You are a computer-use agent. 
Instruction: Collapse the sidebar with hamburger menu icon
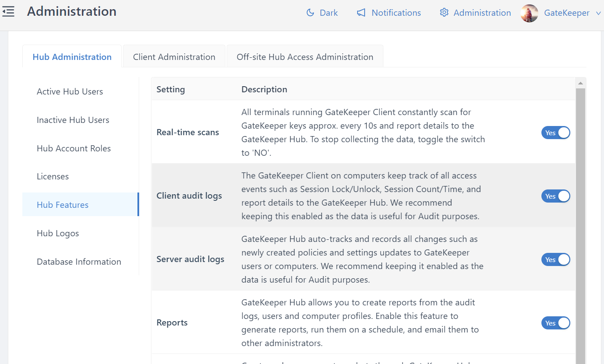pyautogui.click(x=8, y=12)
